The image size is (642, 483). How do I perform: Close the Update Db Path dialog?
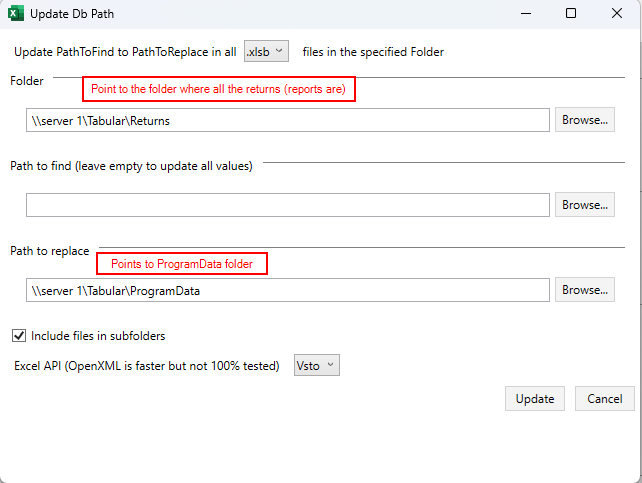click(x=617, y=14)
